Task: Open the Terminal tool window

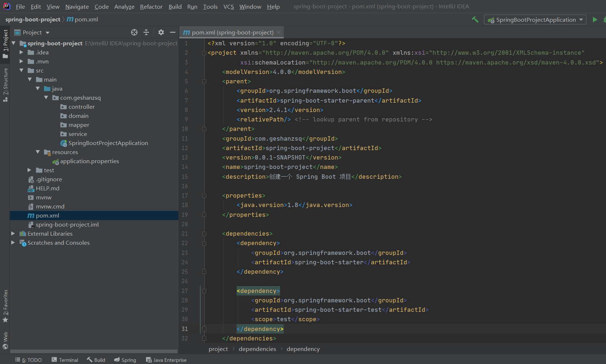Action: pyautogui.click(x=65, y=360)
